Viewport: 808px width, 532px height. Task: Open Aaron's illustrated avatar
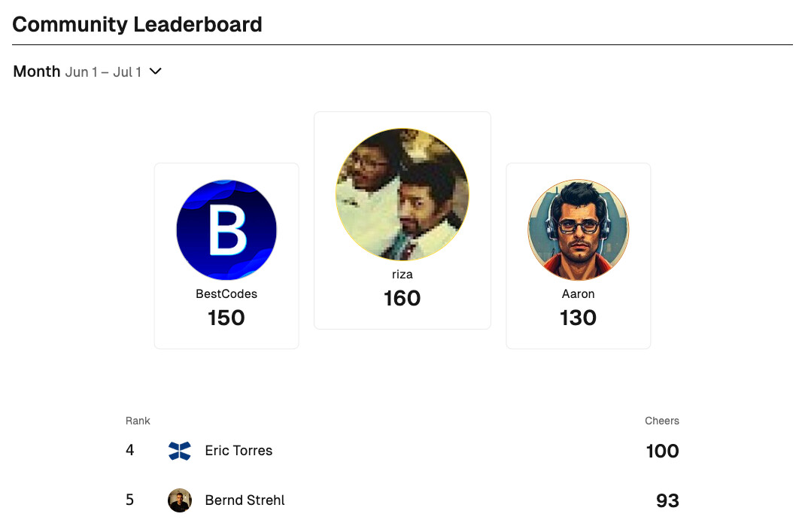point(579,230)
